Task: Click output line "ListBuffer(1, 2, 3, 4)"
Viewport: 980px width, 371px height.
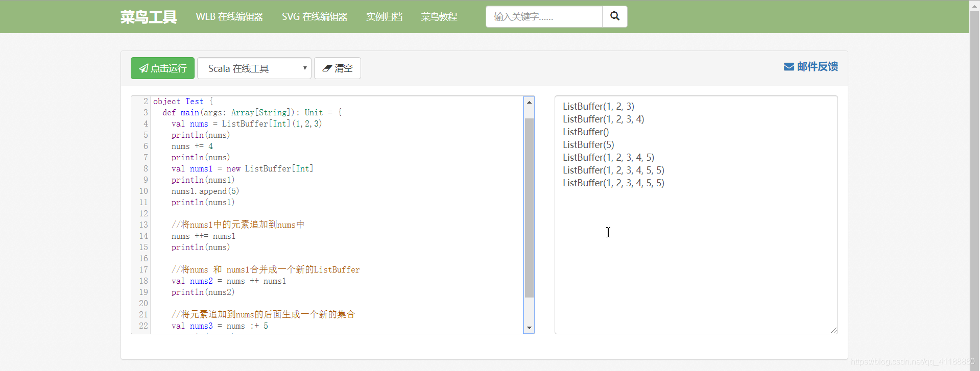Action: (x=604, y=119)
